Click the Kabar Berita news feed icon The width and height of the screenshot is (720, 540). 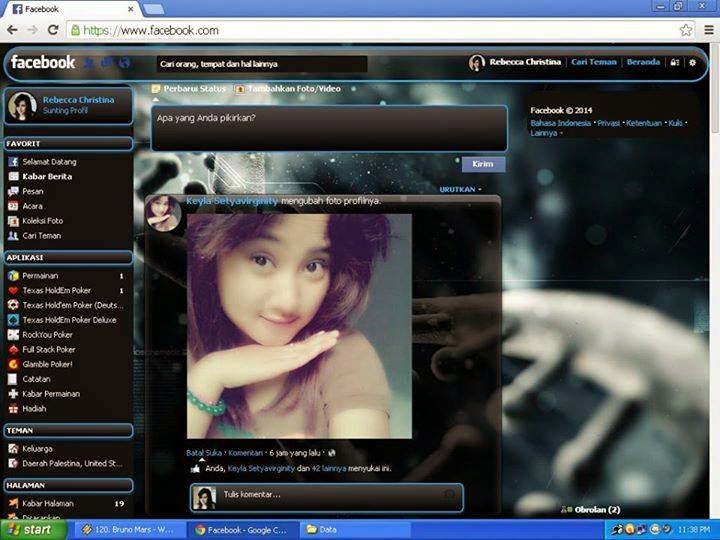point(13,176)
